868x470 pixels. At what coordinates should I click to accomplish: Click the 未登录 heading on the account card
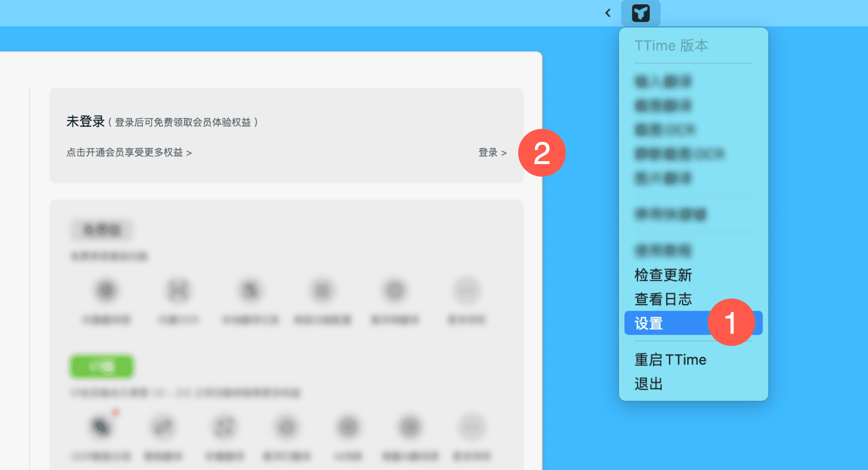coord(85,122)
